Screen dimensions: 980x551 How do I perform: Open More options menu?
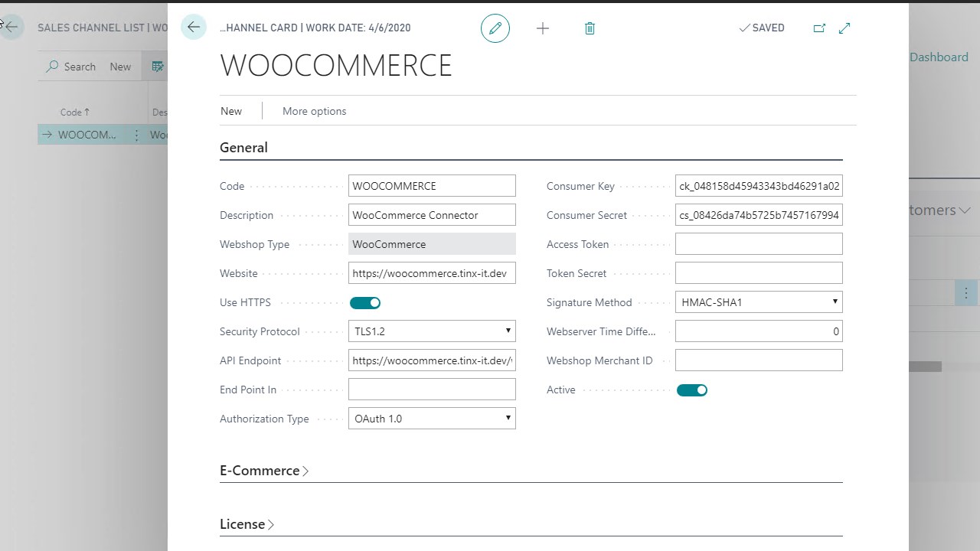314,111
